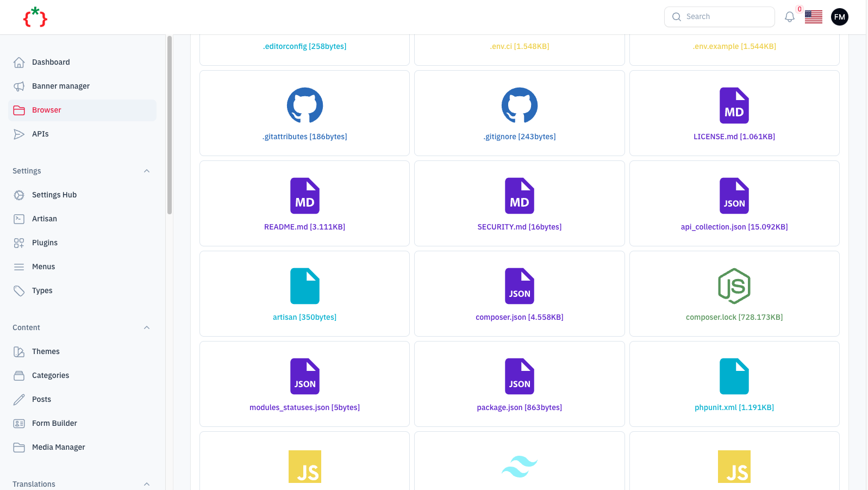Click api_collection.json JSON icon
Image resolution: width=868 pixels, height=490 pixels.
click(x=734, y=196)
